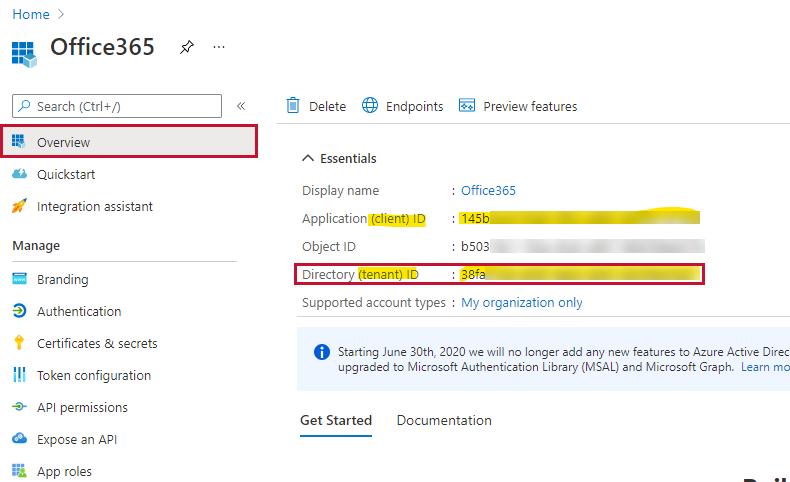Follow the Learn more link
The height and width of the screenshot is (482, 790).
point(765,367)
